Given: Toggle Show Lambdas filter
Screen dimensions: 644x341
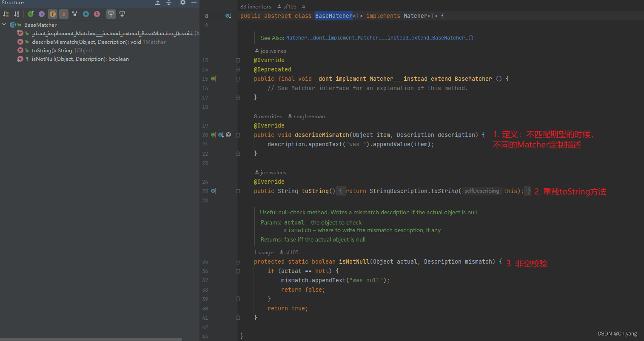Looking at the screenshot, I should click(x=97, y=14).
